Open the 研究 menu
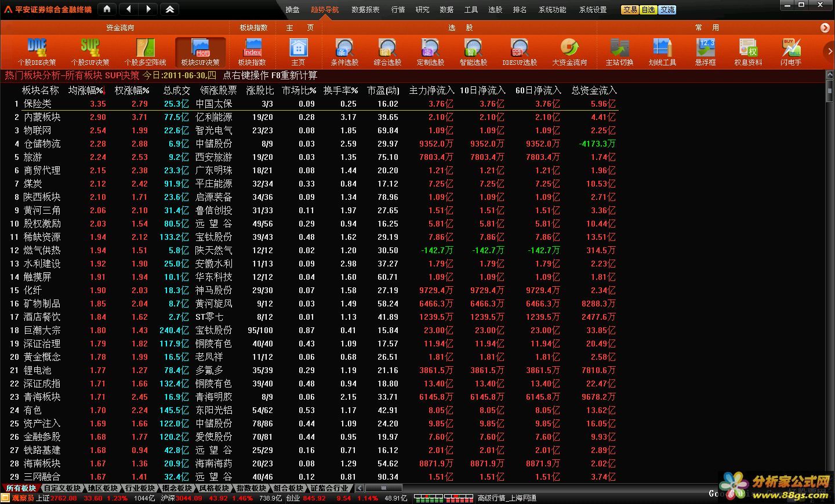The height and width of the screenshot is (504, 835). tap(422, 10)
